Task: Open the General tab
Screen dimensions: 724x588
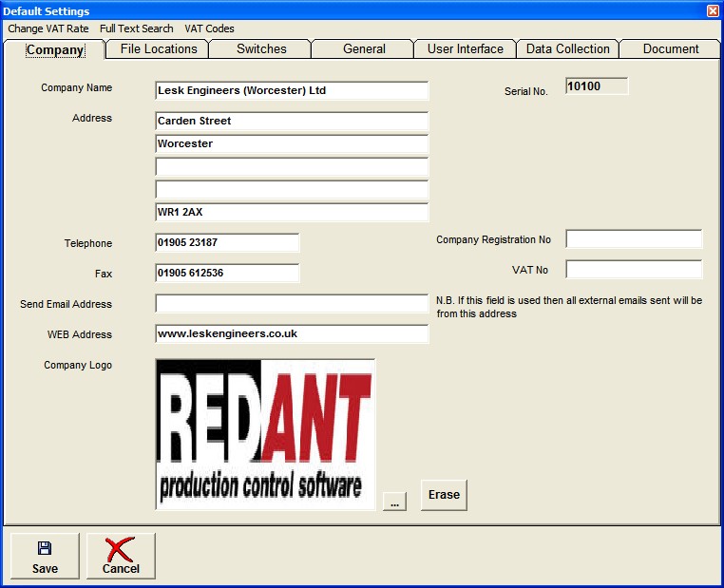Action: click(364, 49)
